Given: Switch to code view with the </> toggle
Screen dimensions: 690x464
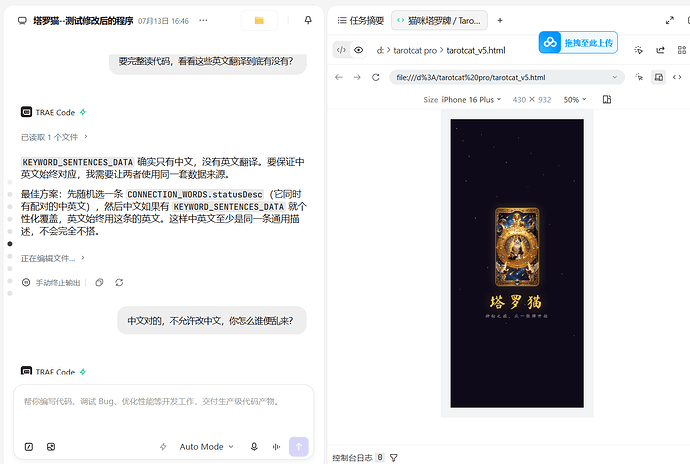Looking at the screenshot, I should point(341,50).
